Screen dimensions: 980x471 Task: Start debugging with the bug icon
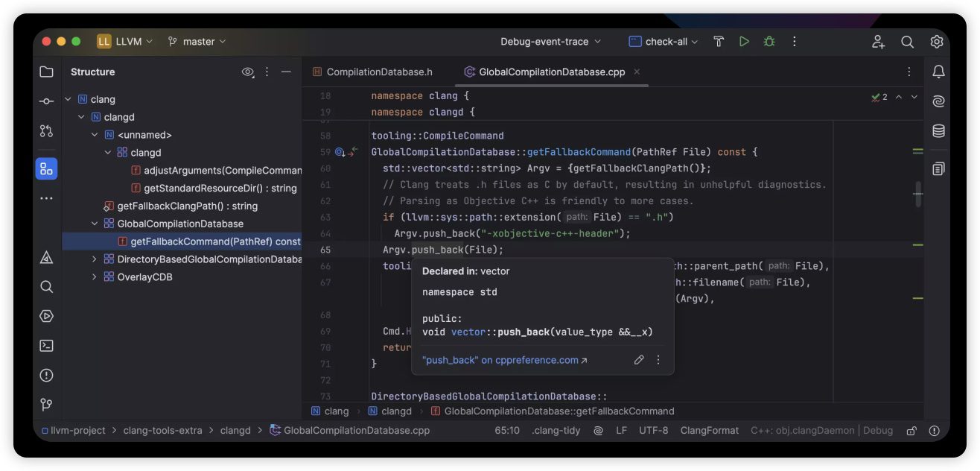[x=769, y=42]
